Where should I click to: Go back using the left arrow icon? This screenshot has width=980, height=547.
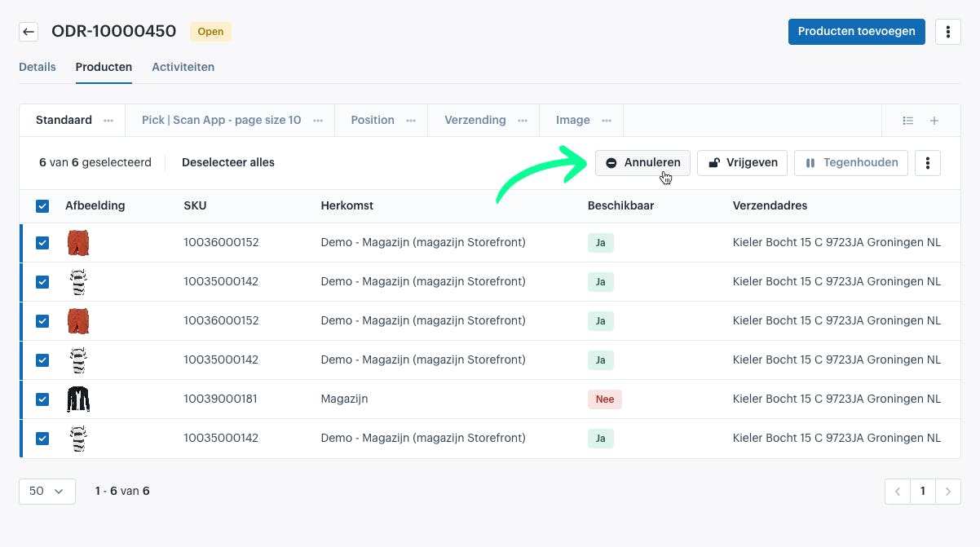tap(29, 32)
